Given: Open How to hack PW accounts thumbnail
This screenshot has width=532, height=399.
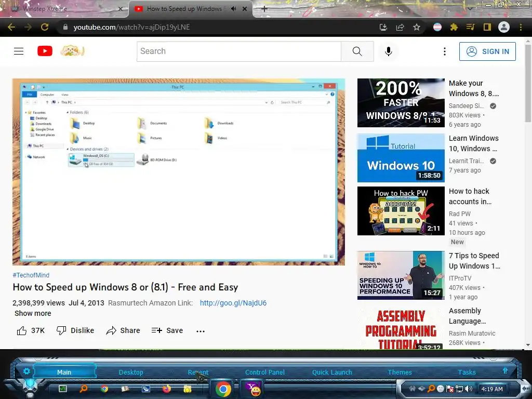Looking at the screenshot, I should (x=401, y=211).
